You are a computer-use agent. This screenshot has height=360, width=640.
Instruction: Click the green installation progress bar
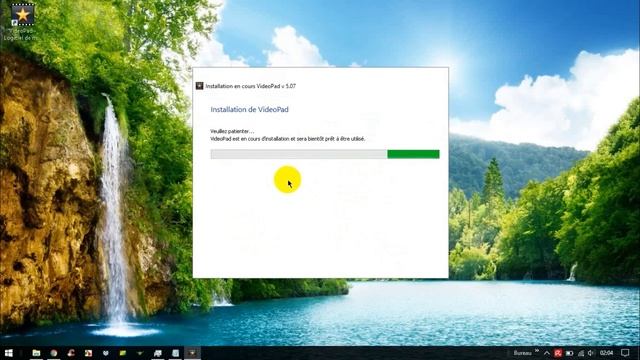[x=325, y=154]
